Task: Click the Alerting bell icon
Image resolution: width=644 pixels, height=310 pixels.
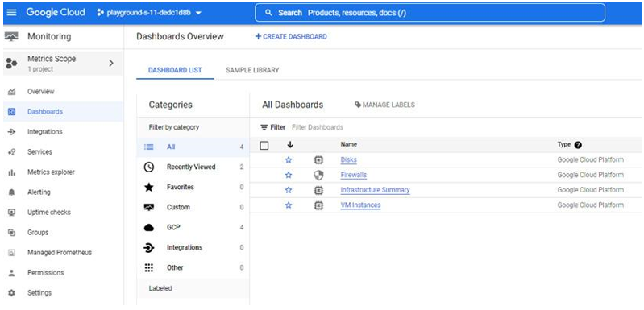Action: [11, 192]
